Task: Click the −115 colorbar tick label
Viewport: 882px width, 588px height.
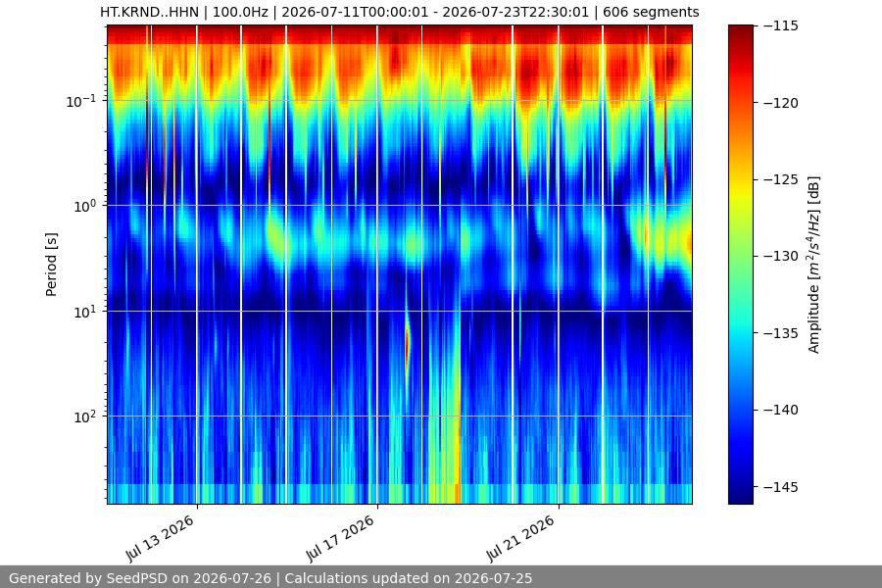Action: tap(781, 25)
